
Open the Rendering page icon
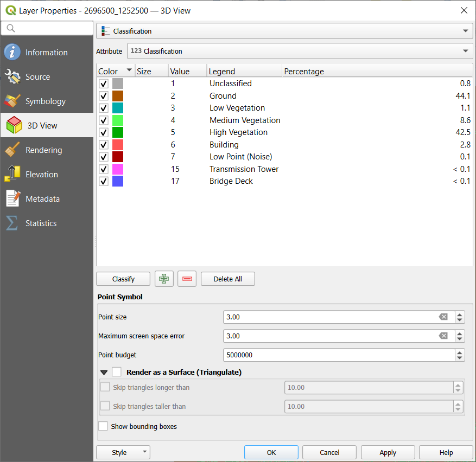point(12,150)
